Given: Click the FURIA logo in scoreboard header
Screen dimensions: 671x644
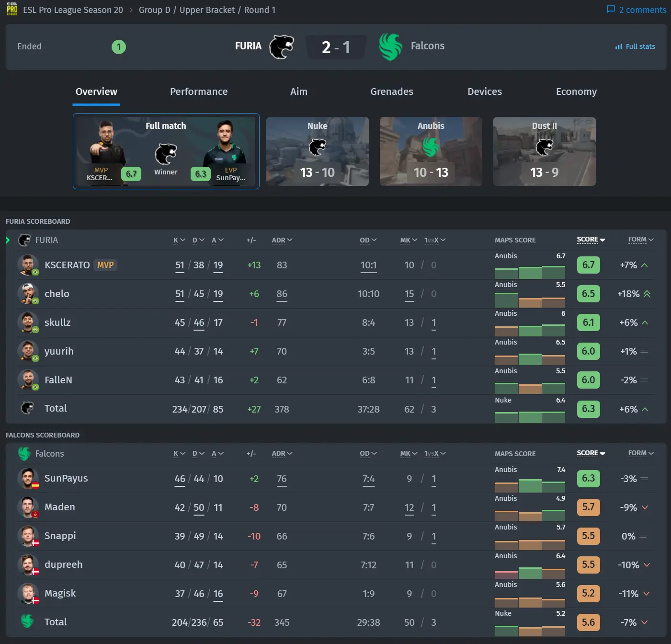Looking at the screenshot, I should 24,240.
